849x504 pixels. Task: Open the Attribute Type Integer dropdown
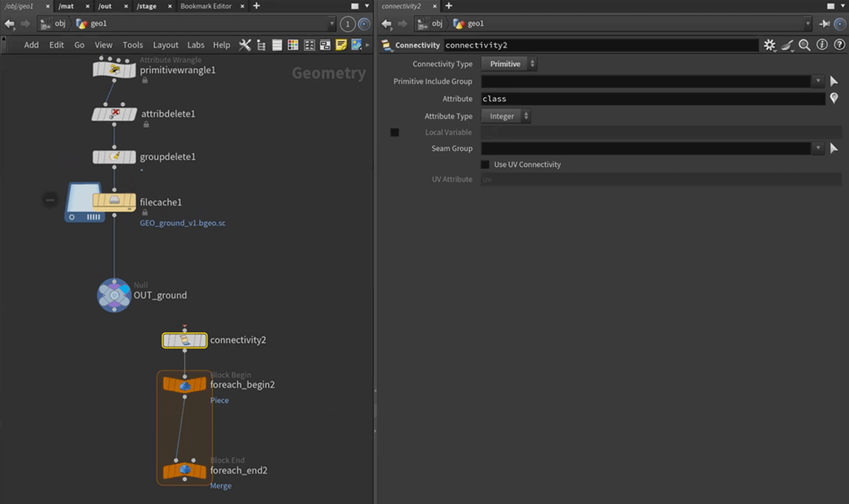point(506,117)
